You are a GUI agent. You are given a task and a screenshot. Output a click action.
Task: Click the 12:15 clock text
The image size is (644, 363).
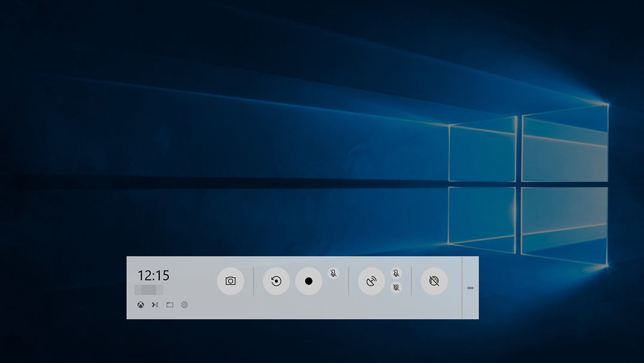(153, 275)
